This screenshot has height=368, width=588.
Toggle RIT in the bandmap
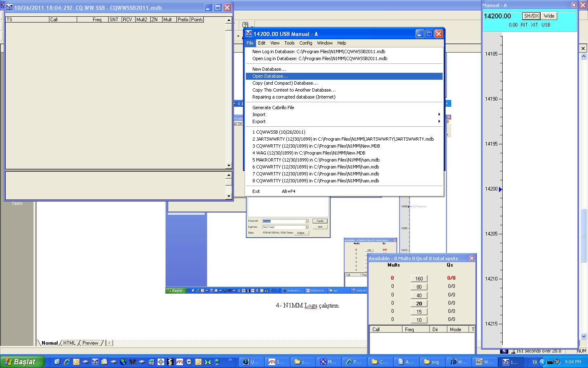click(524, 25)
